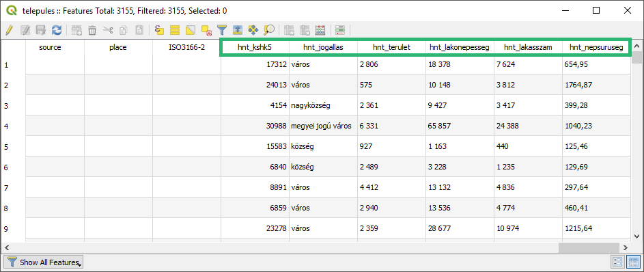Screen dimensions: 644x272
Task: Click the Delete field icon
Action: [x=305, y=29]
